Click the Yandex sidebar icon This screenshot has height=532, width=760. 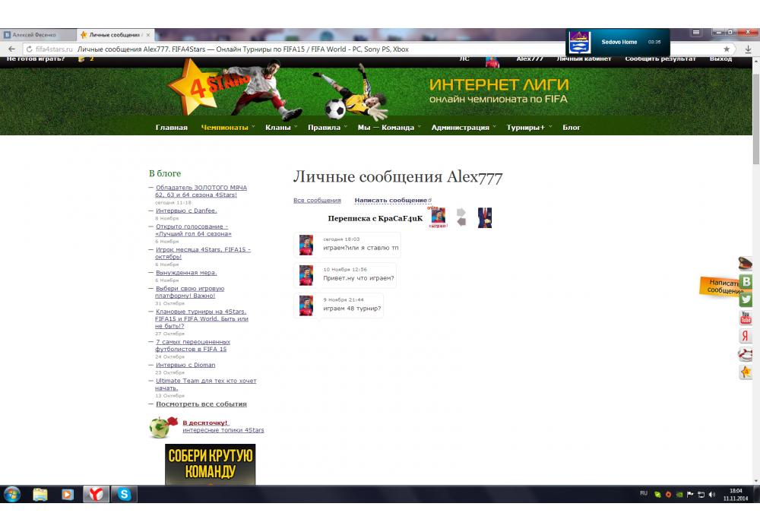(746, 336)
